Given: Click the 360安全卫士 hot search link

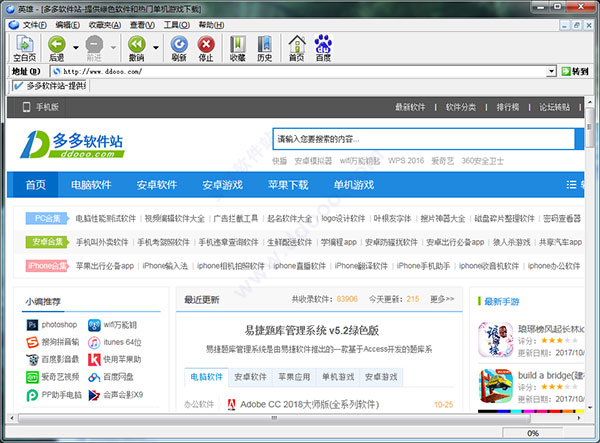Looking at the screenshot, I should (483, 161).
